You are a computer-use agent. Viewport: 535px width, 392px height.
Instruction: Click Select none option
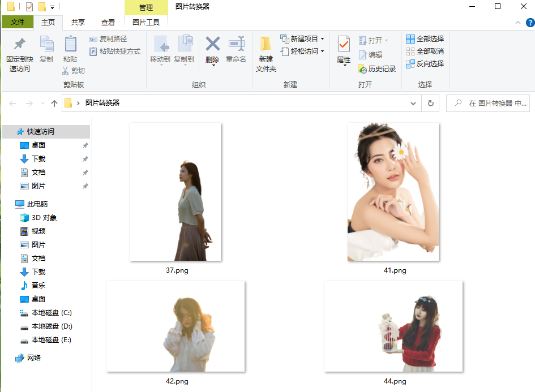(425, 51)
